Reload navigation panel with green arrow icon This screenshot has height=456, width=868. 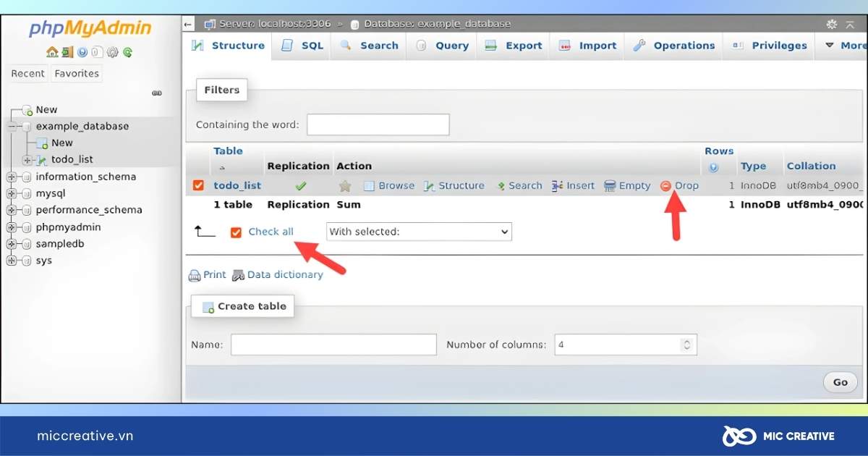pos(128,52)
